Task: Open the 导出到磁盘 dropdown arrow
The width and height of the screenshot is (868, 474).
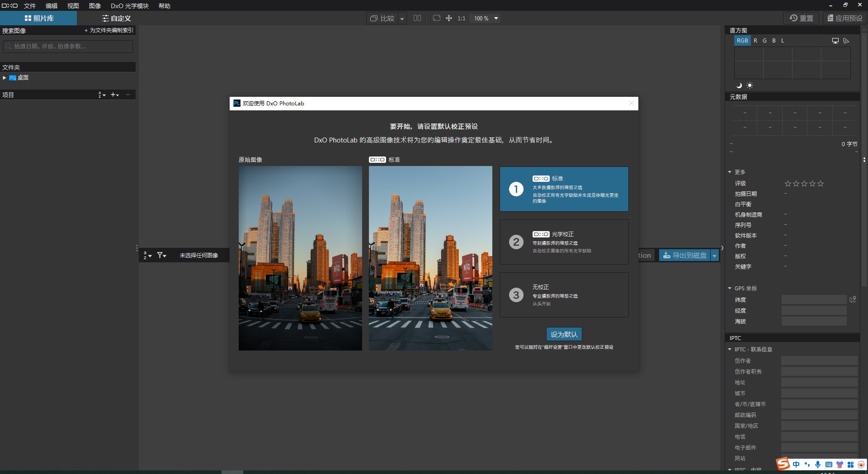Action: coord(715,256)
